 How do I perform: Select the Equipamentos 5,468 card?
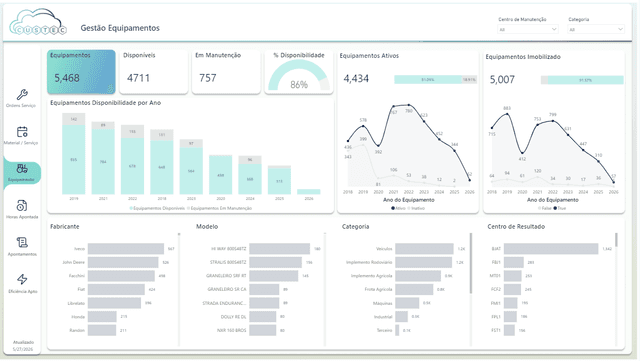click(x=81, y=72)
